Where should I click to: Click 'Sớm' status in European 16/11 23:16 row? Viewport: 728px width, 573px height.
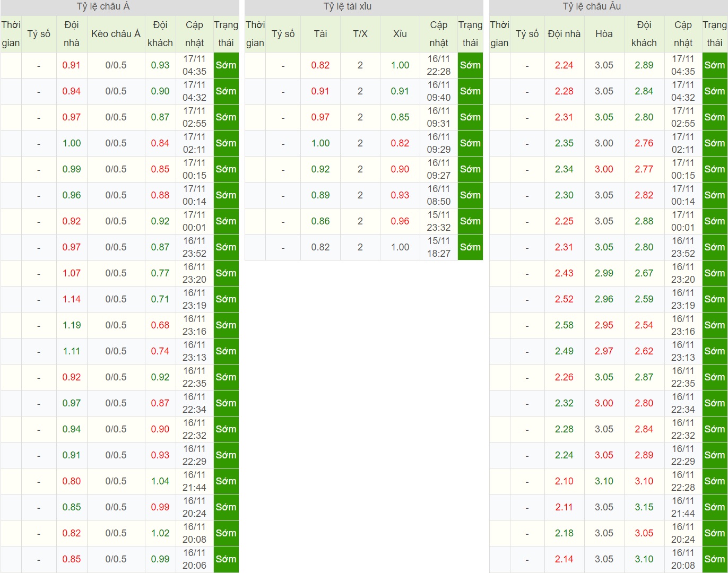point(715,325)
